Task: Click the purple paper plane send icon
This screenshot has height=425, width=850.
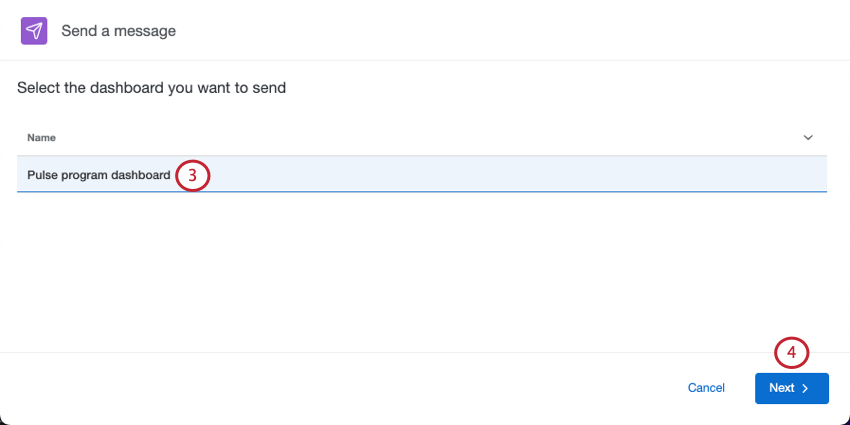Action: 34,31
